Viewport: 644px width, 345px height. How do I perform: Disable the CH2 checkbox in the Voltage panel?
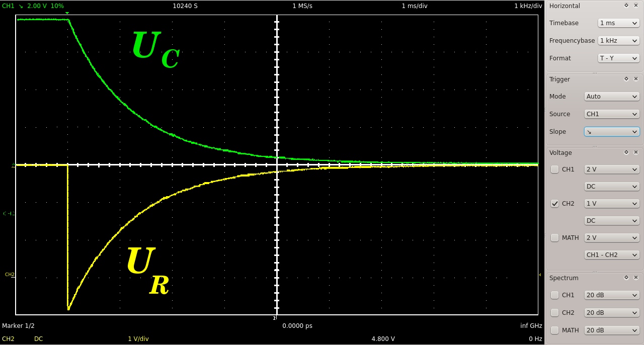click(554, 204)
